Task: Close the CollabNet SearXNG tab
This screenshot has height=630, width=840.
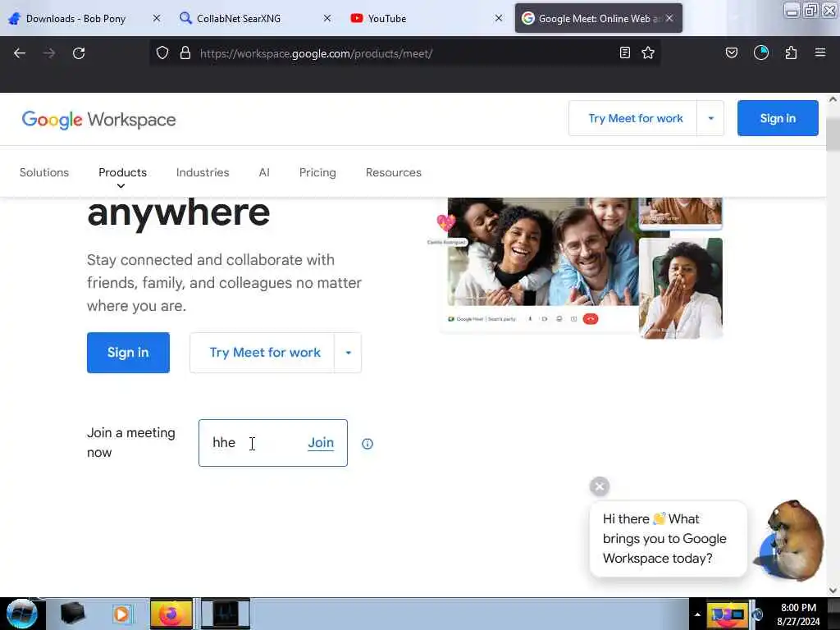Action: [327, 18]
